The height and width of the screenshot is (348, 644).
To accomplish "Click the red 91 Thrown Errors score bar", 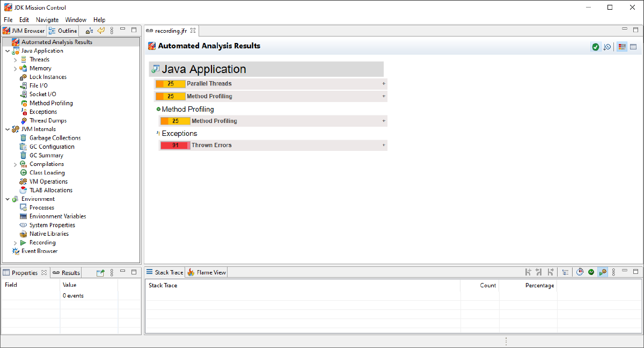I will [x=175, y=146].
